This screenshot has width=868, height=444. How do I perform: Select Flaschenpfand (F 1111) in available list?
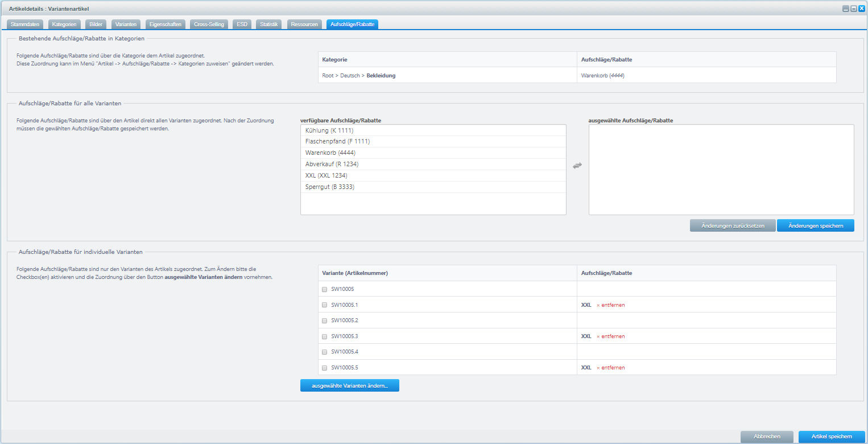coord(433,141)
